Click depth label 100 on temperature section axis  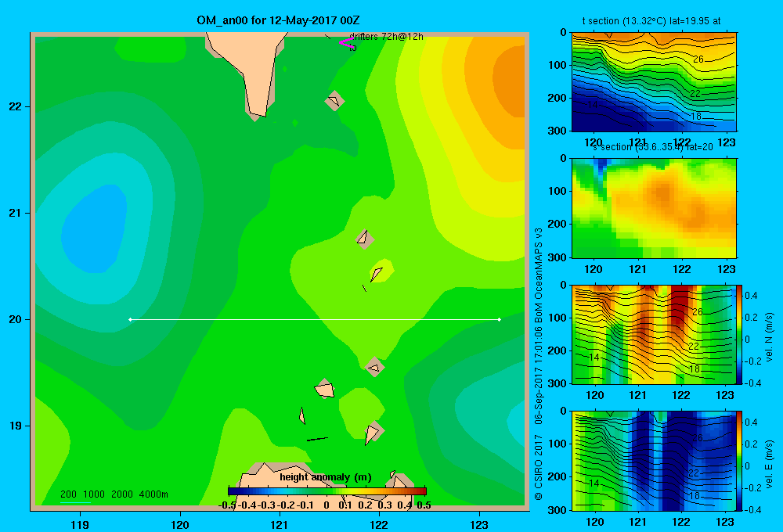tap(557, 65)
